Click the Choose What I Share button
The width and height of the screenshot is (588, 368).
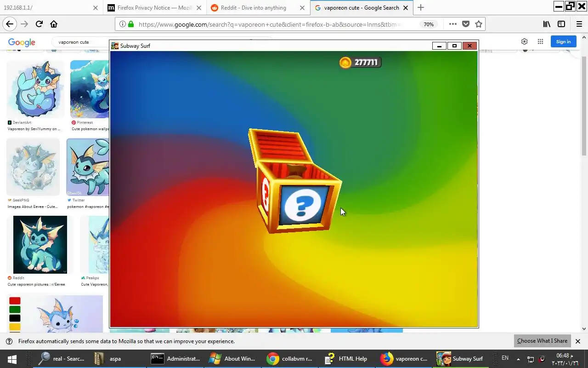coord(542,341)
